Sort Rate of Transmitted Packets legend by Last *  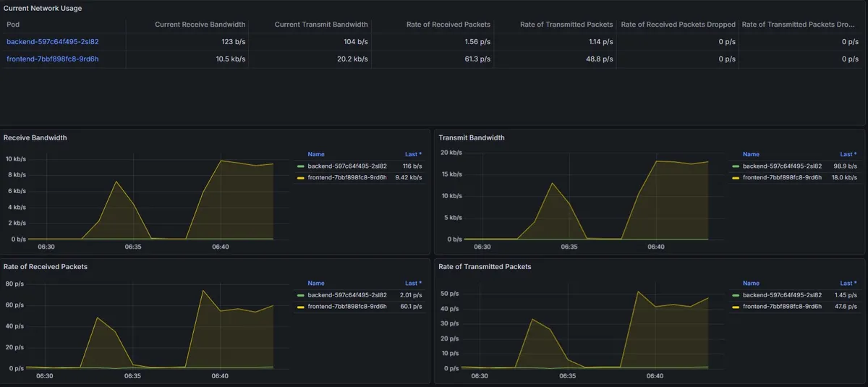848,284
